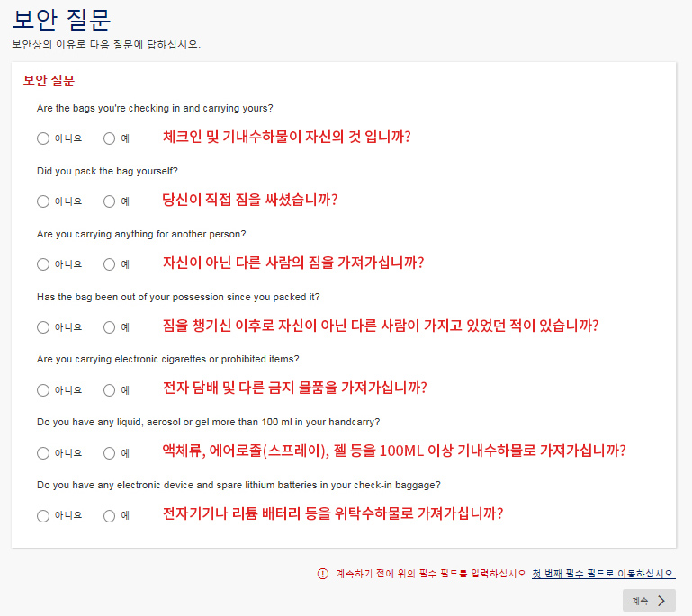Pick 예 for 'bag been out of your possession'
The image size is (692, 616).
pos(109,327)
